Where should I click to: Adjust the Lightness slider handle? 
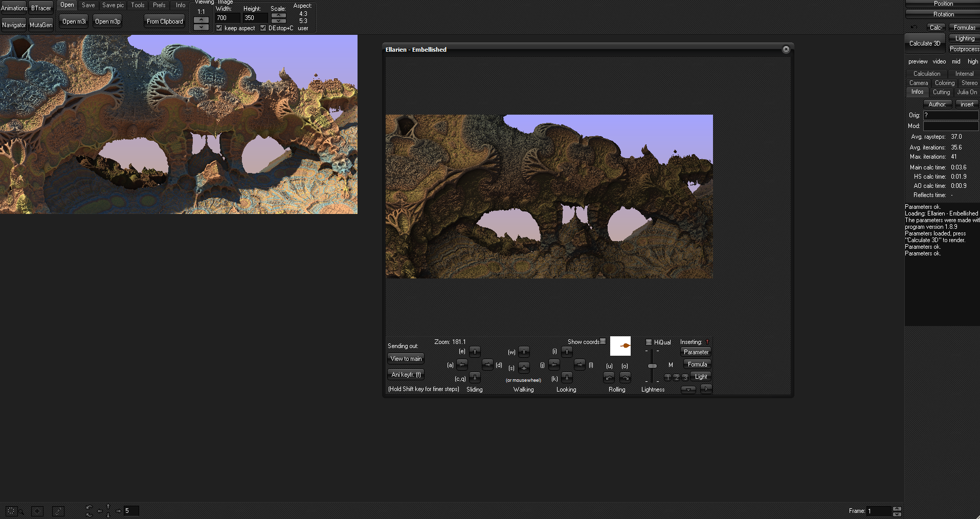pyautogui.click(x=652, y=366)
